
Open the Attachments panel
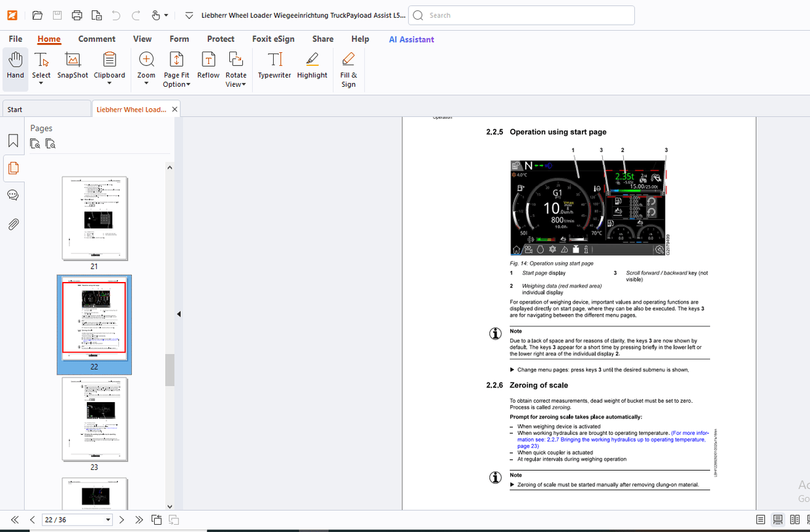click(12, 224)
